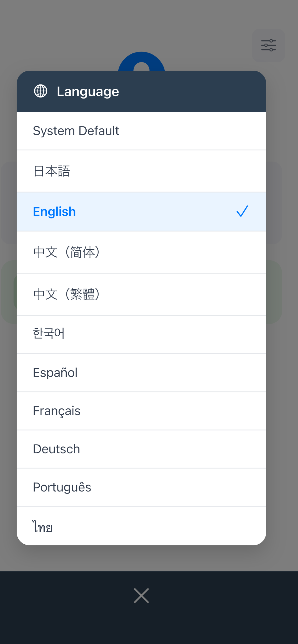
Task: Tap the dimmed gray card behind dialog
Action: pos(274,202)
